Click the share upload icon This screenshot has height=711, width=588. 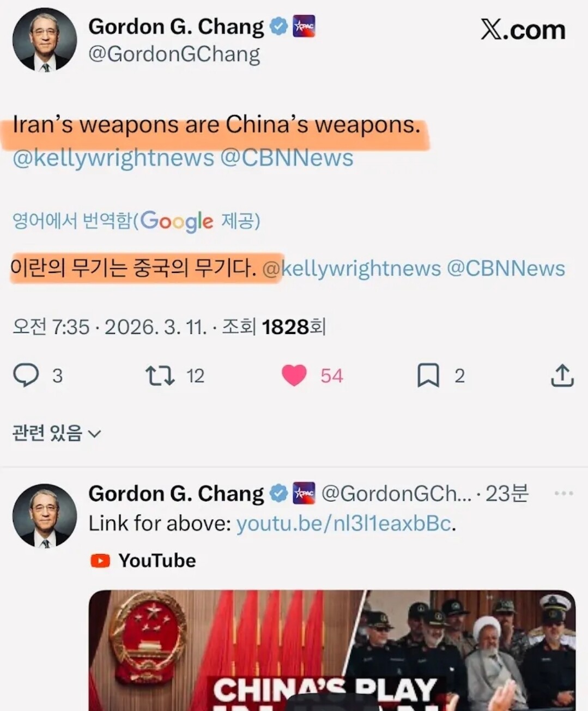pos(562,375)
